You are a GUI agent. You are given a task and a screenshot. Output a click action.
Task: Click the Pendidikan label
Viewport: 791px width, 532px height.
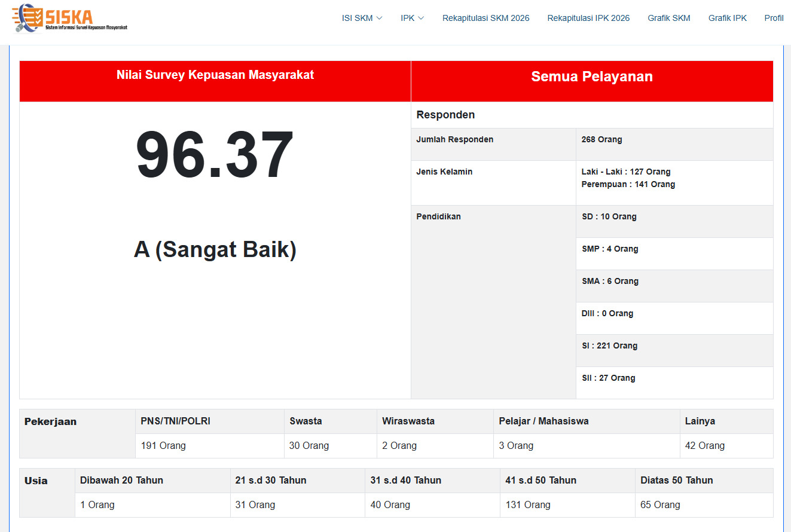click(x=438, y=216)
